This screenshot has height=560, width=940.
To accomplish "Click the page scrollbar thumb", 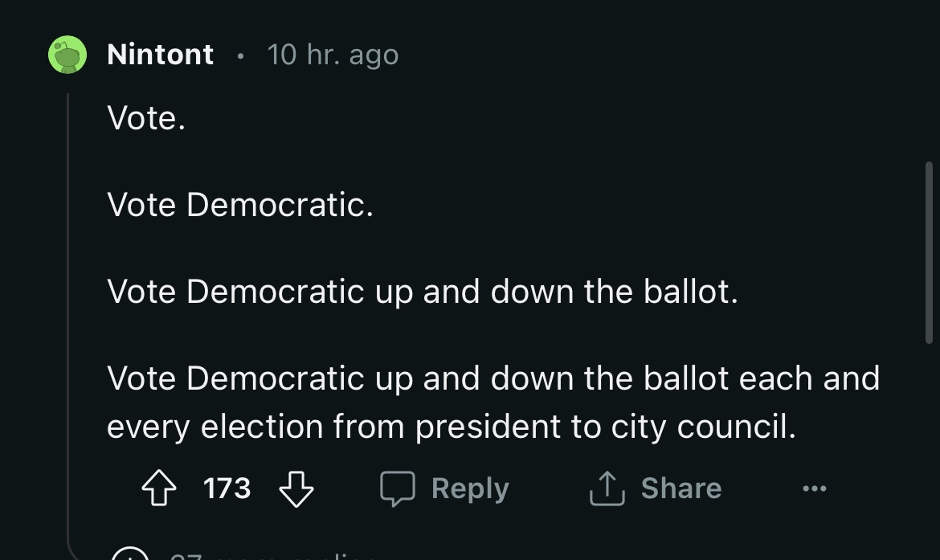I will click(x=929, y=253).
